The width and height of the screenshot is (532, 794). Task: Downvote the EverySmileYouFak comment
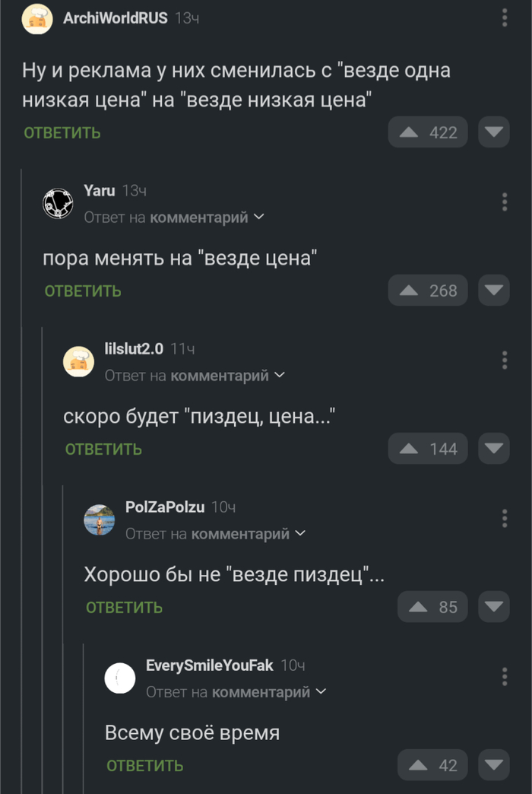tap(493, 764)
